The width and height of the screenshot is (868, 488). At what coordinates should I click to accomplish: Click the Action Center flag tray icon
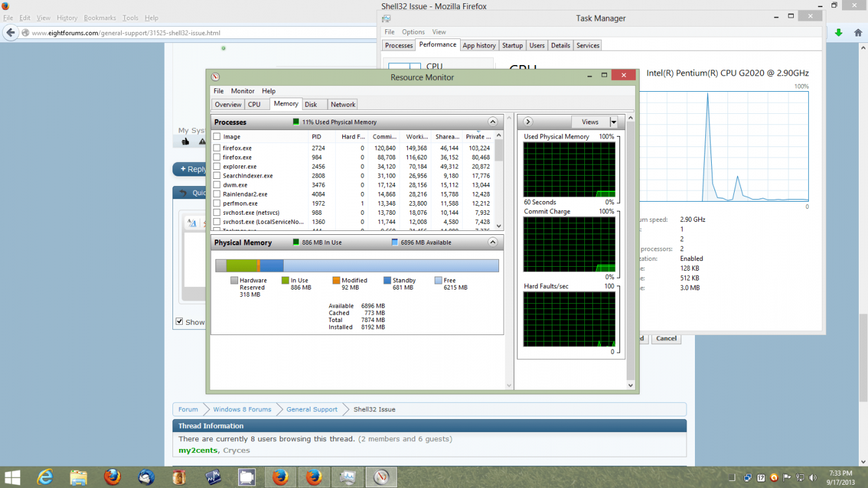point(785,478)
